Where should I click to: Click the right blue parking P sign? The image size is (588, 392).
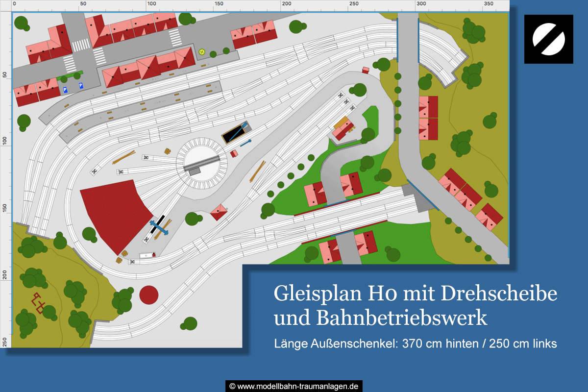81,86
